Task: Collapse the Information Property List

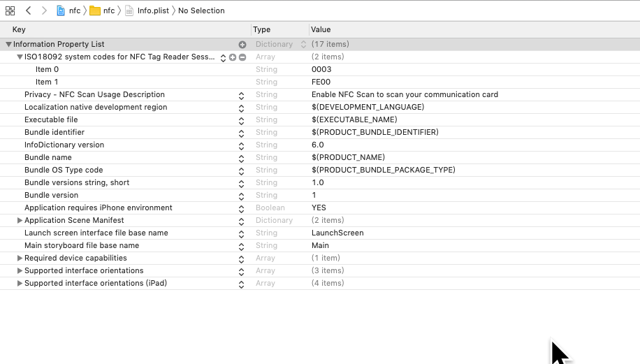Action: pos(8,45)
